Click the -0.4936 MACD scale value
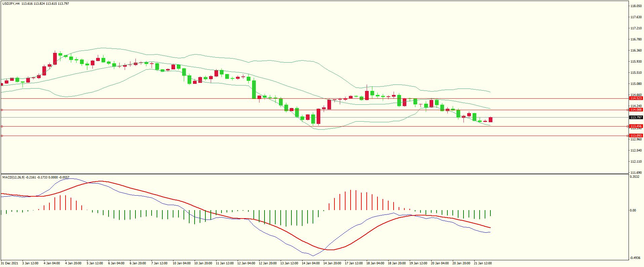This screenshot has width=644, height=267. tap(635, 258)
